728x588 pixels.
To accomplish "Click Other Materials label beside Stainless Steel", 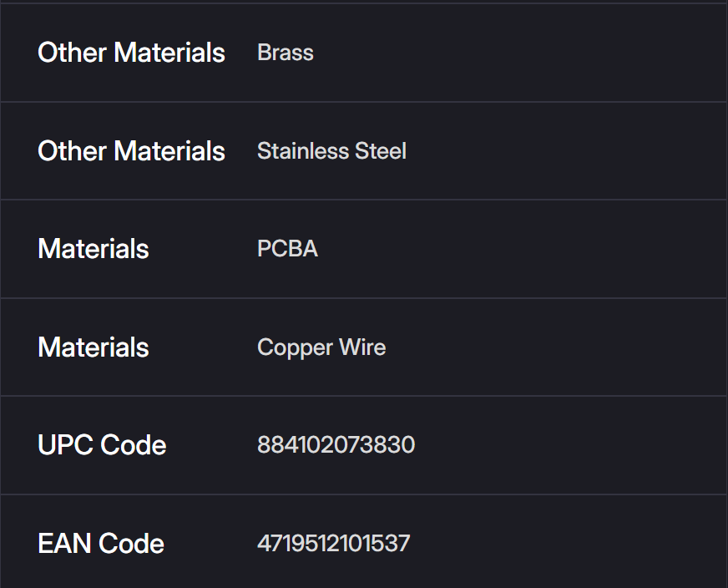I will click(131, 151).
